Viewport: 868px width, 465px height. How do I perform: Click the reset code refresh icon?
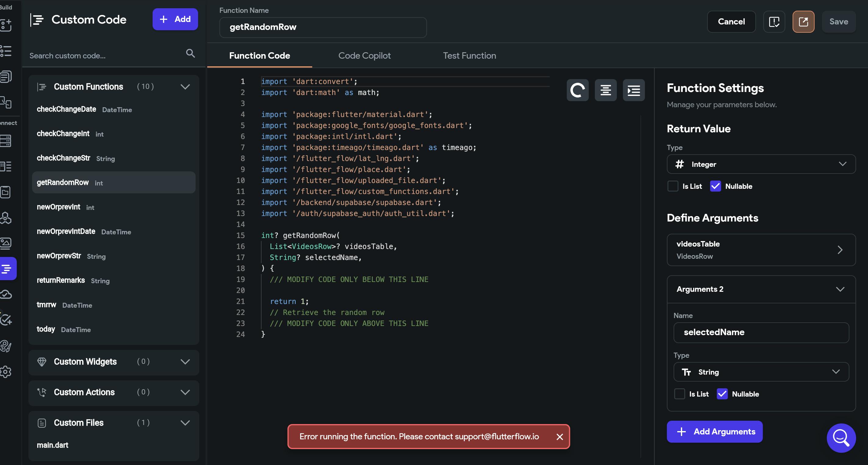tap(577, 90)
